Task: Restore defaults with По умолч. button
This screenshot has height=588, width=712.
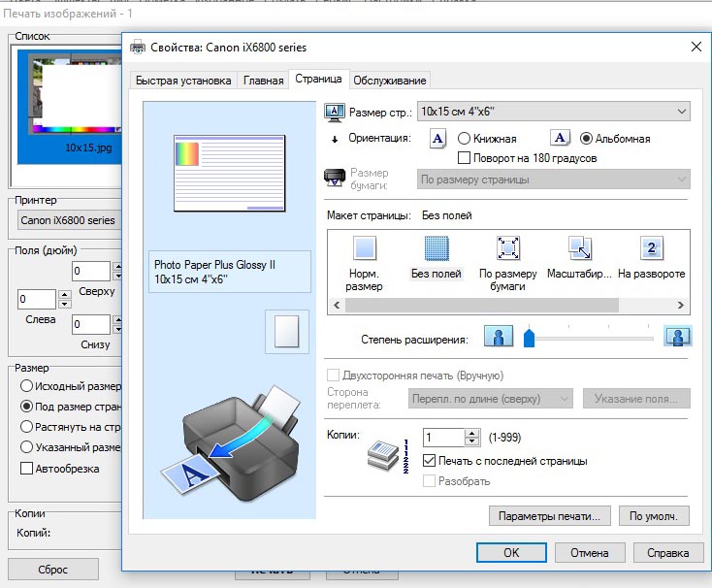Action: pos(654,516)
